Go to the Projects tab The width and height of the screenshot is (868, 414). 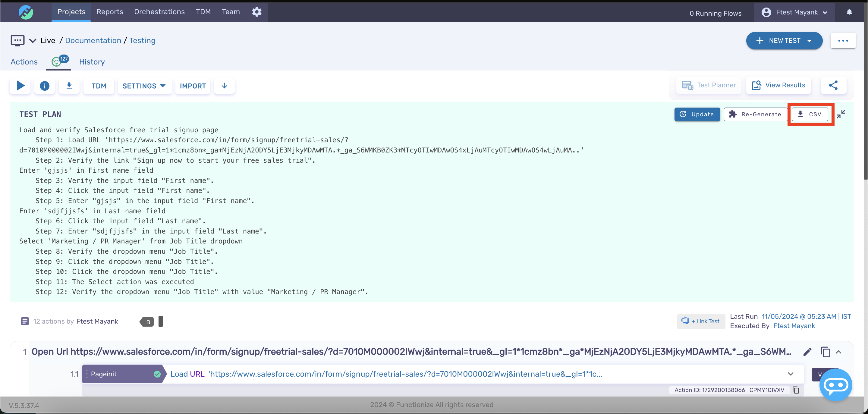(71, 12)
